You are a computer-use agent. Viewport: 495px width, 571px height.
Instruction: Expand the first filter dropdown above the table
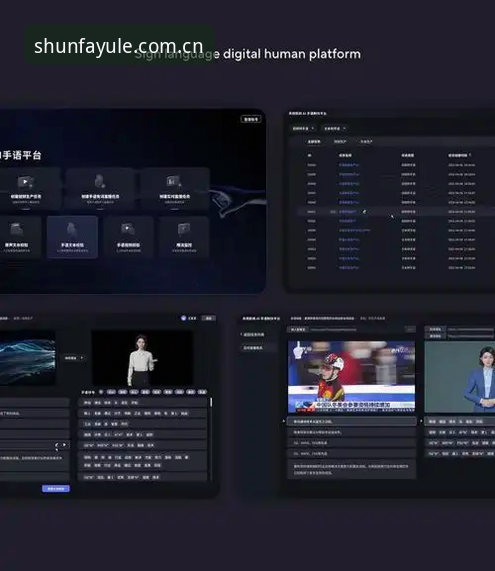[x=303, y=128]
